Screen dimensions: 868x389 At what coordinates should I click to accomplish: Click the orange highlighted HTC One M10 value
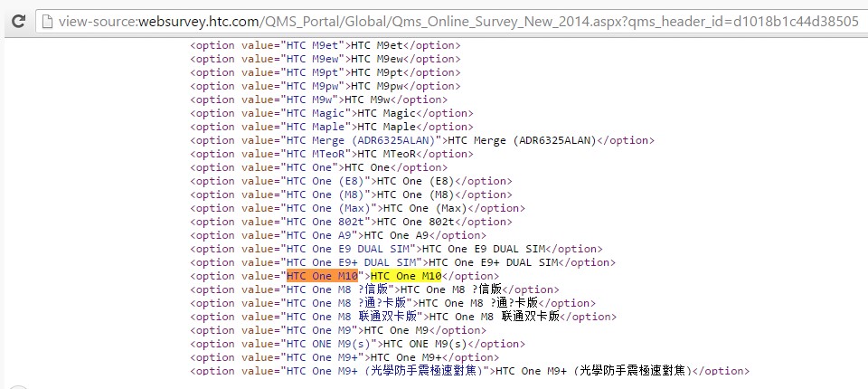[324, 276]
